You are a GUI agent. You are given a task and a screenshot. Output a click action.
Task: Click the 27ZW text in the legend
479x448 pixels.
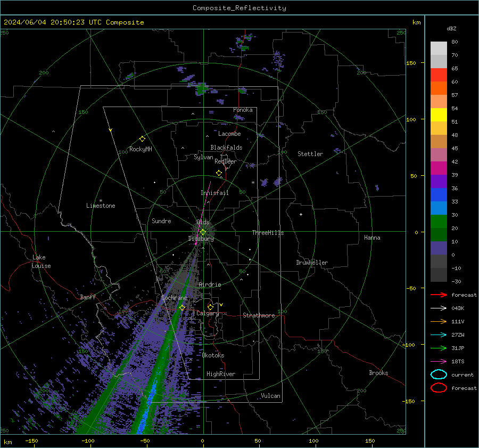[x=458, y=335]
